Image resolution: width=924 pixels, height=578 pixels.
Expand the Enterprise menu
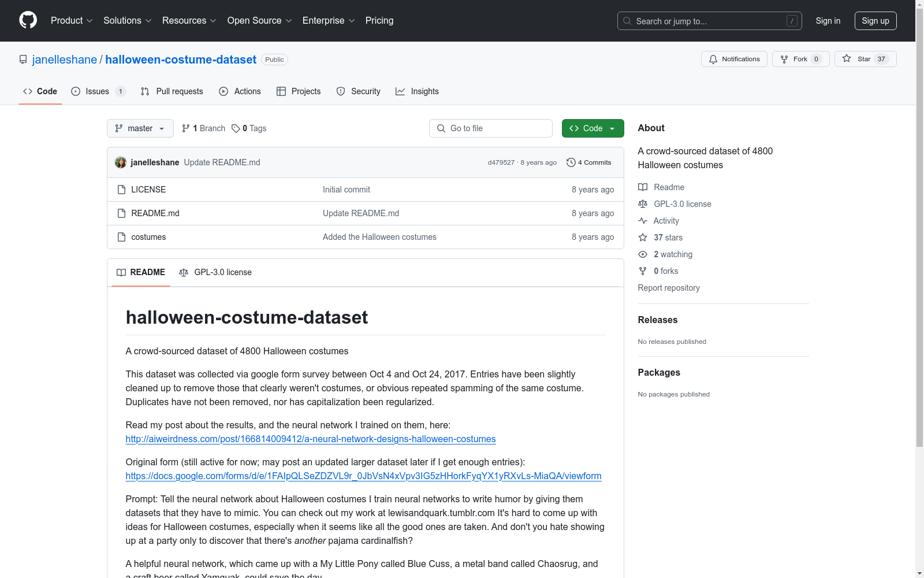(329, 20)
